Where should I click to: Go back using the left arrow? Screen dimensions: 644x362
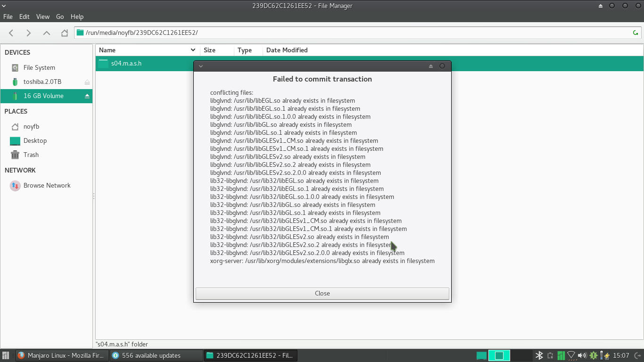point(11,33)
